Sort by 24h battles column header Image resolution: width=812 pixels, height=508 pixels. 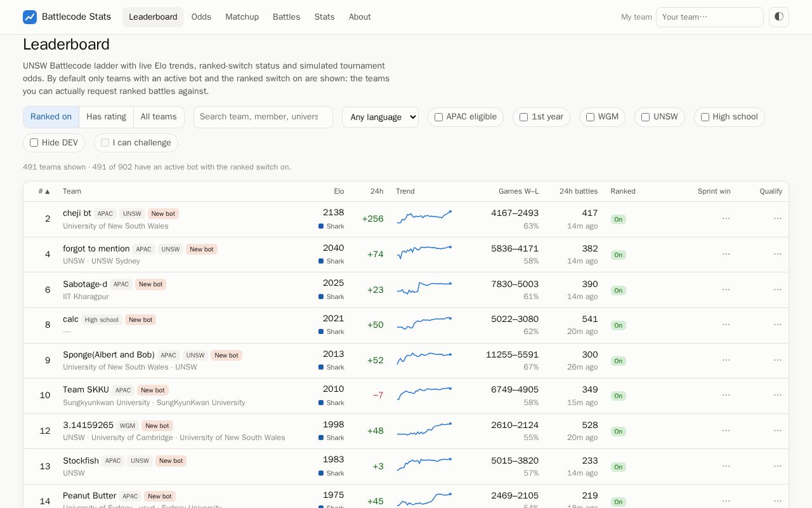click(x=579, y=191)
